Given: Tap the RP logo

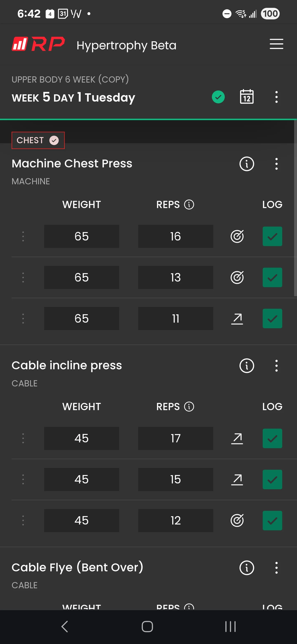Looking at the screenshot, I should click(x=38, y=44).
